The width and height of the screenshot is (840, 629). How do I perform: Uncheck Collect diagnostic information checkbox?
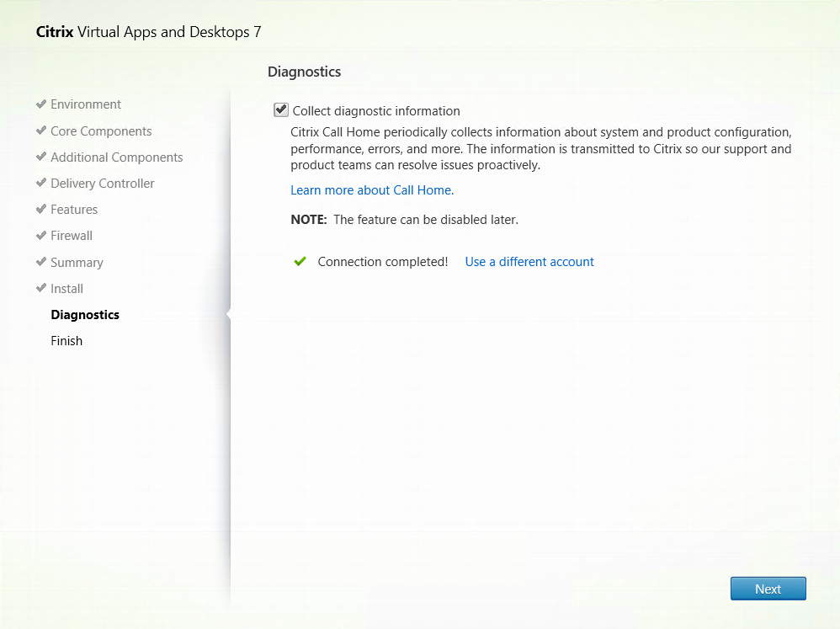(x=281, y=110)
